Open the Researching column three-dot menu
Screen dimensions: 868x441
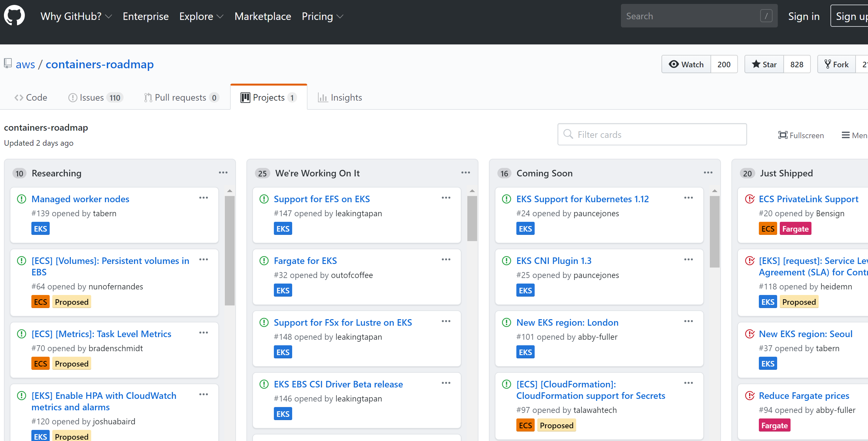tap(223, 172)
